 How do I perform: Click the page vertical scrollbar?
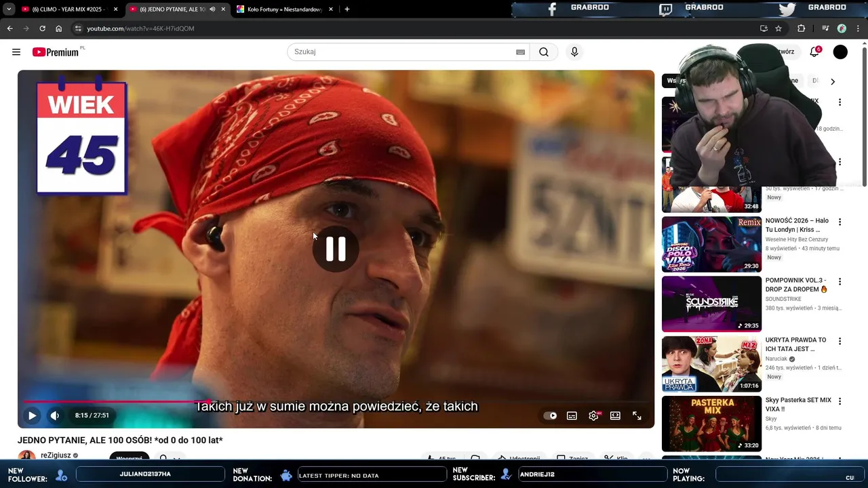click(864, 115)
